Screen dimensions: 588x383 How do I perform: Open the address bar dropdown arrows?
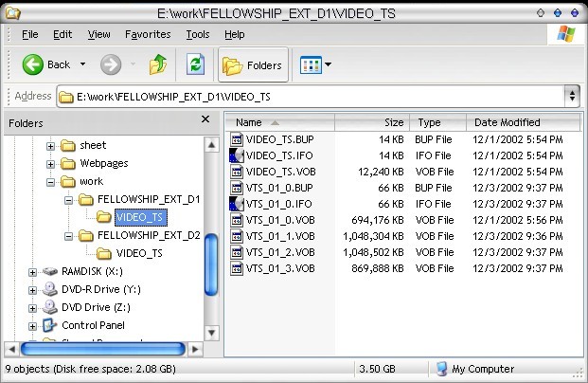tap(572, 96)
